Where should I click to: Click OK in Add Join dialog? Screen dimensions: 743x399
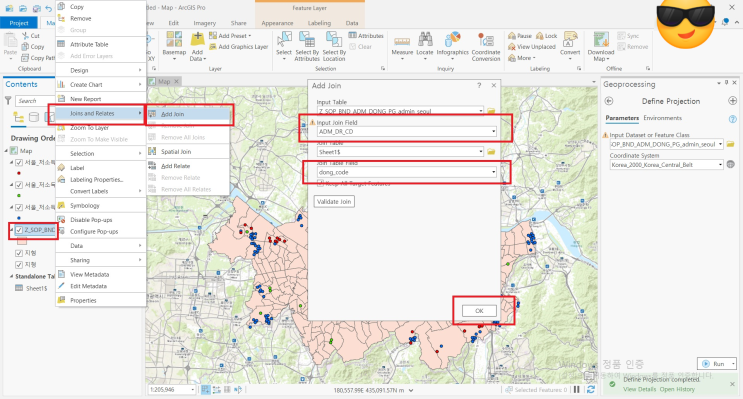(479, 311)
